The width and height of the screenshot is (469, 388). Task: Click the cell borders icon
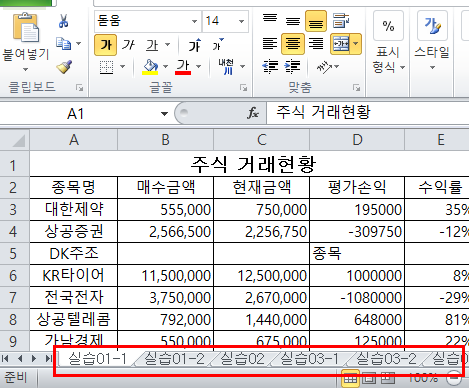pyautogui.click(x=107, y=67)
